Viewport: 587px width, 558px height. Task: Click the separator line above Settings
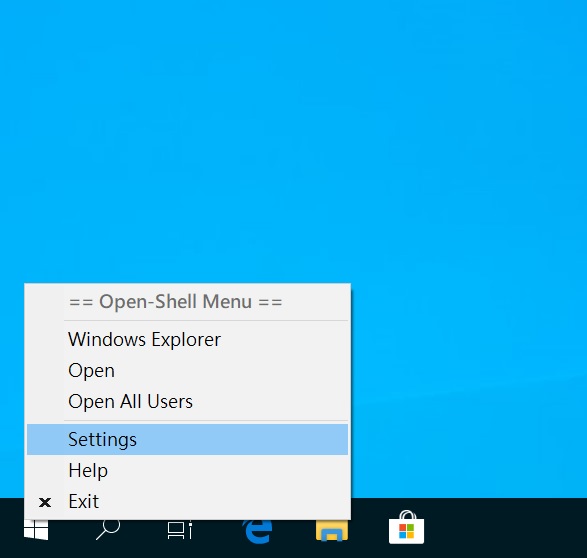[x=206, y=421]
